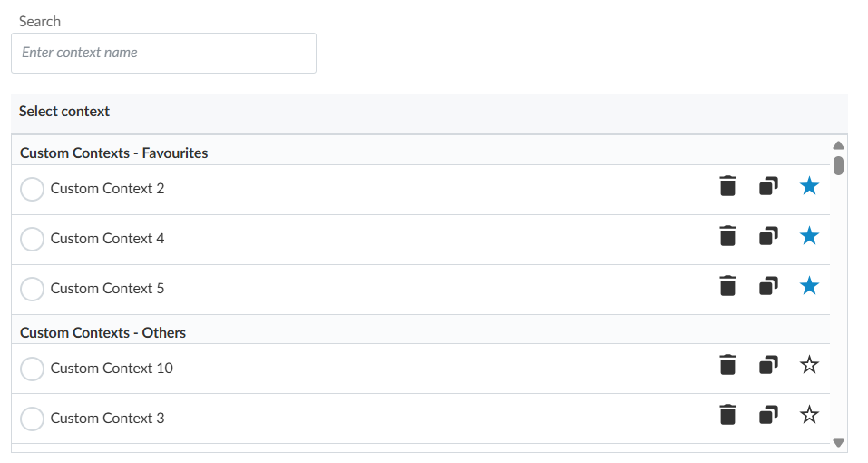
Task: Mark Custom Context 10 as favourite
Action: pos(810,365)
